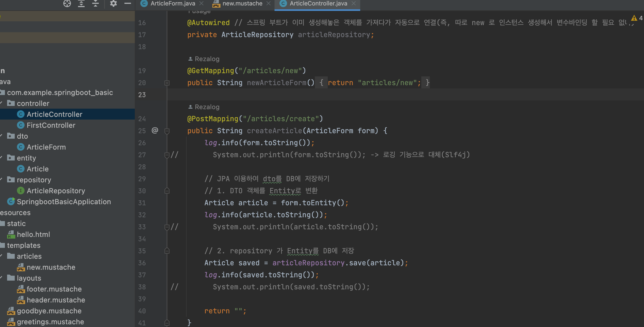Close the new.mustache editor tab
Screen dimensions: 644x327
point(269,3)
